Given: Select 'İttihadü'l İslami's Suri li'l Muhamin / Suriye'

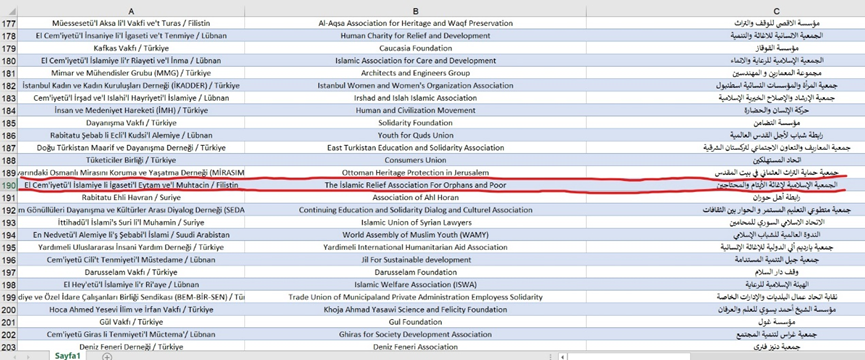Looking at the screenshot, I should [x=131, y=223].
